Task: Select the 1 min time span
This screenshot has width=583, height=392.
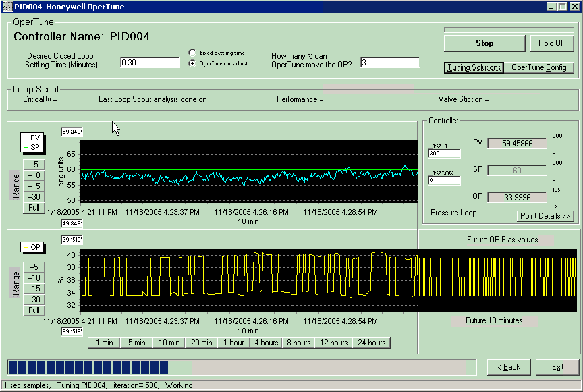Action: tap(104, 343)
